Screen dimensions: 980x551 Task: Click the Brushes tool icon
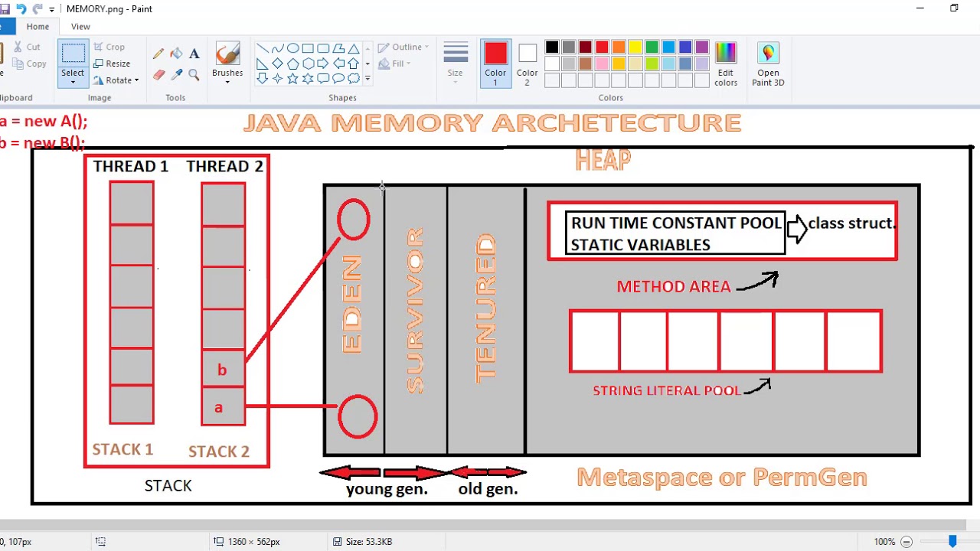pos(227,54)
